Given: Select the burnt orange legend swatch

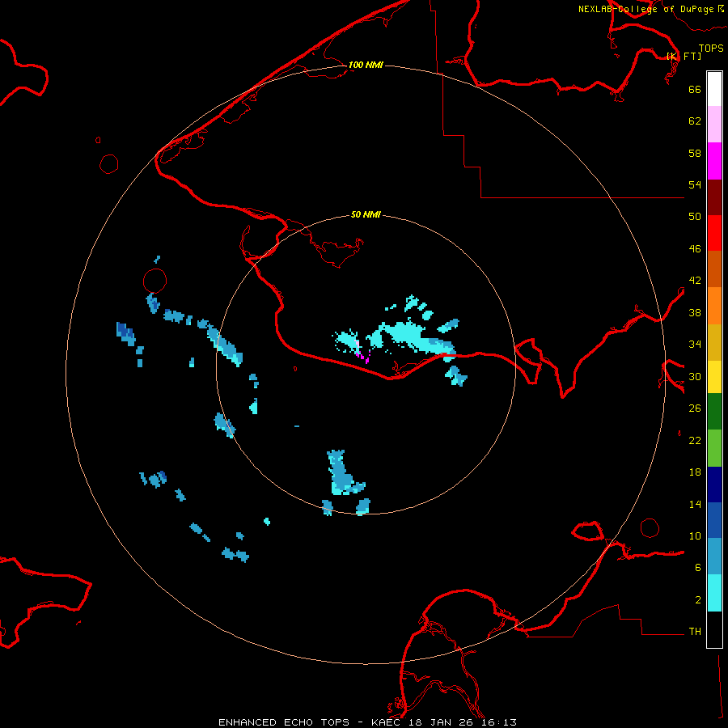Looking at the screenshot, I should (714, 269).
